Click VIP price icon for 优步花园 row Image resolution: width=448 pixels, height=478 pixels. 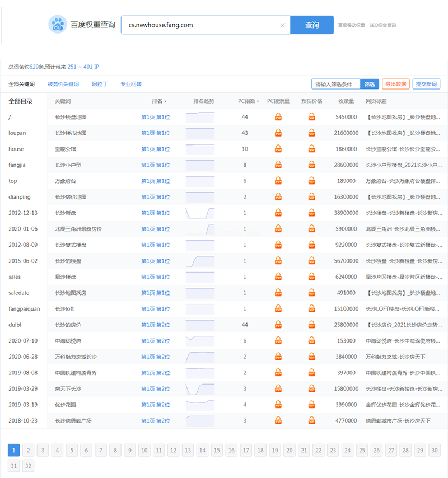pyautogui.click(x=312, y=405)
